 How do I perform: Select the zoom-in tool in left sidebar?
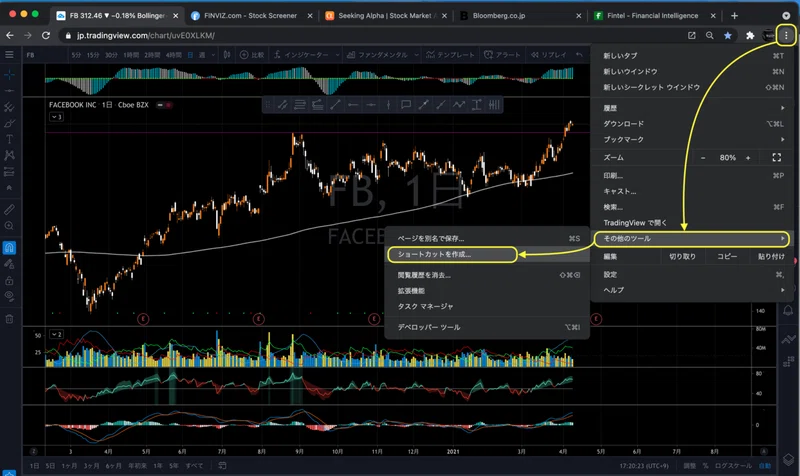[9, 226]
